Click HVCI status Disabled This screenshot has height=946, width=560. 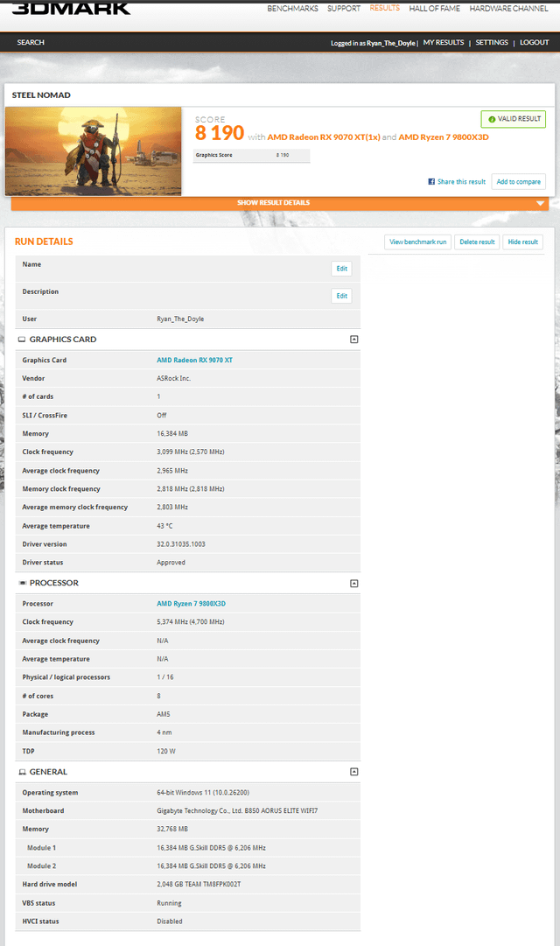170,921
